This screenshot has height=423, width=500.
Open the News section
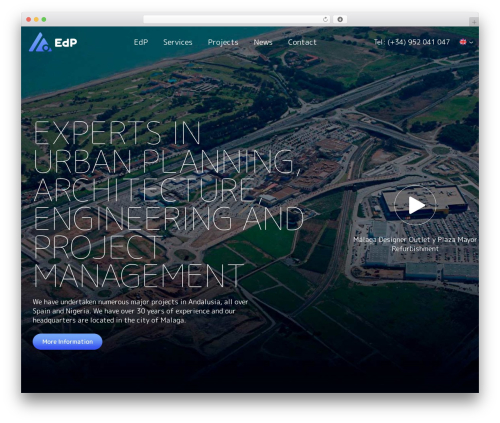(x=263, y=42)
